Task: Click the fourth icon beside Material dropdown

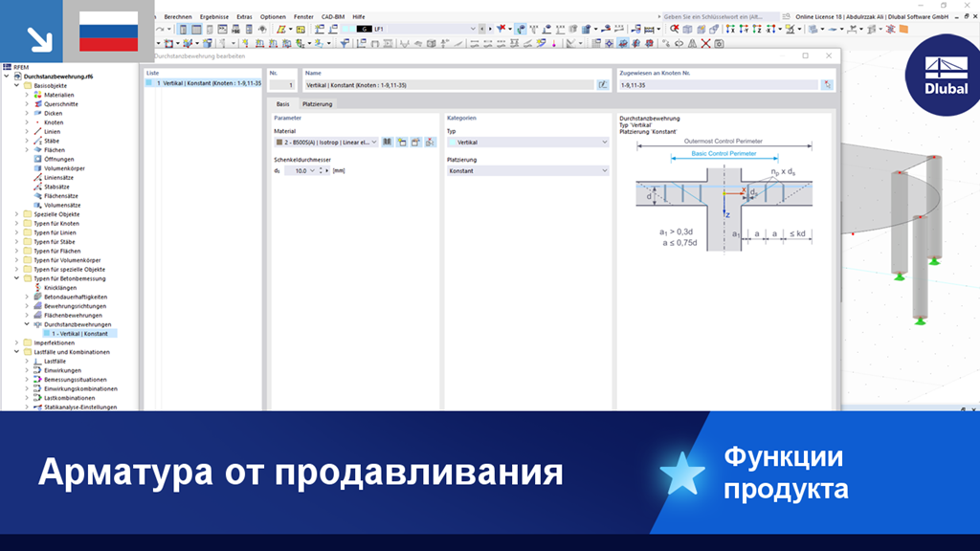Action: point(430,143)
